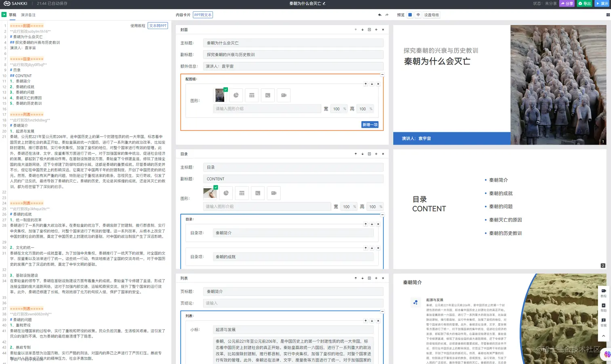
Task: Add a card after 目录 using the plus icon
Action: [376, 154]
